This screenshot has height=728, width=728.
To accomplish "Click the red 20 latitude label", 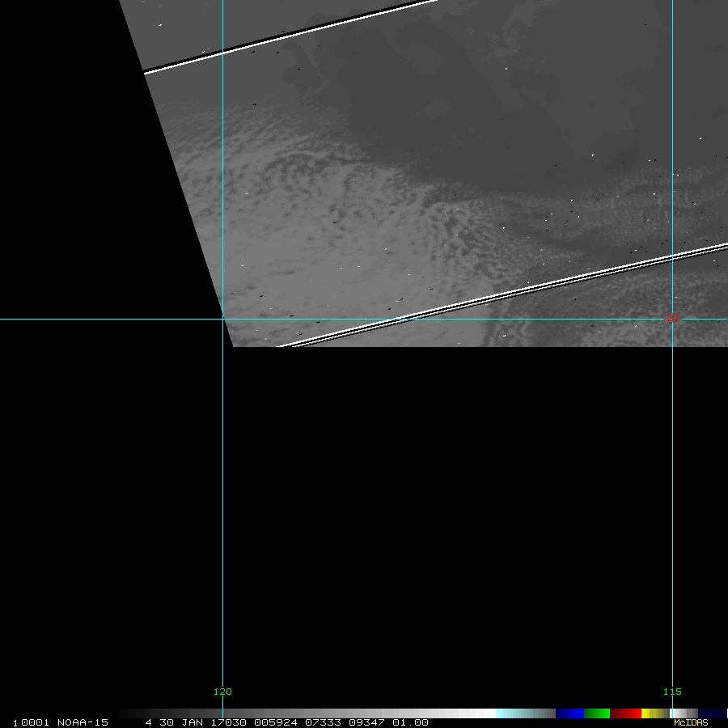I will [x=672, y=318].
